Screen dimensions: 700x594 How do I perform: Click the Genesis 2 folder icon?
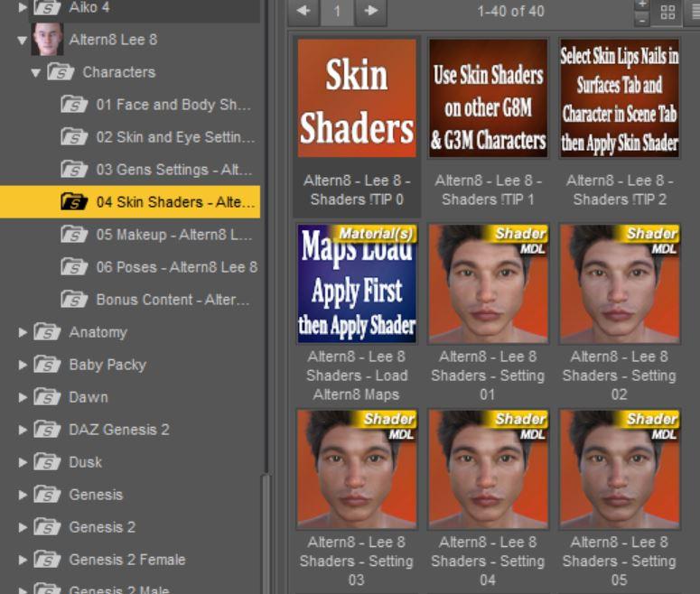[47, 526]
